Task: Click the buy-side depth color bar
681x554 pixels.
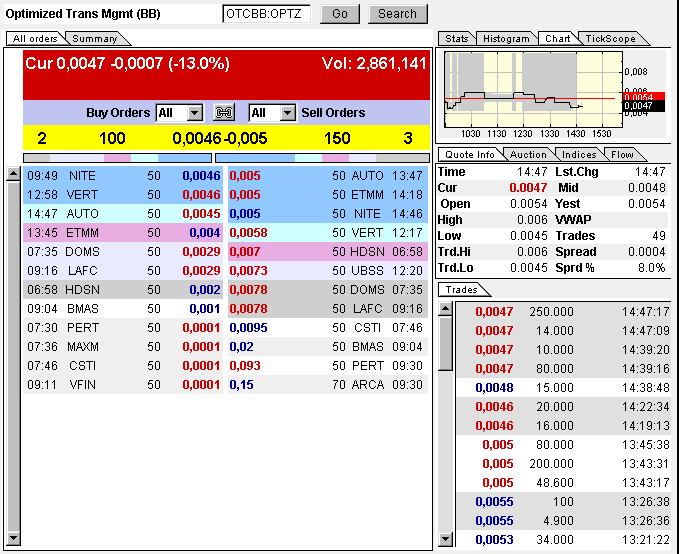Action: pos(117,158)
